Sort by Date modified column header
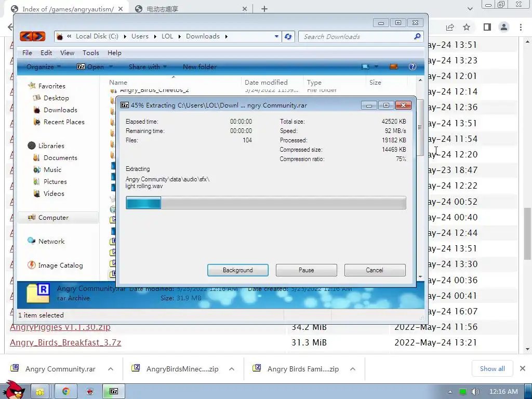Screen dimensions: 532x399 (x=266, y=83)
